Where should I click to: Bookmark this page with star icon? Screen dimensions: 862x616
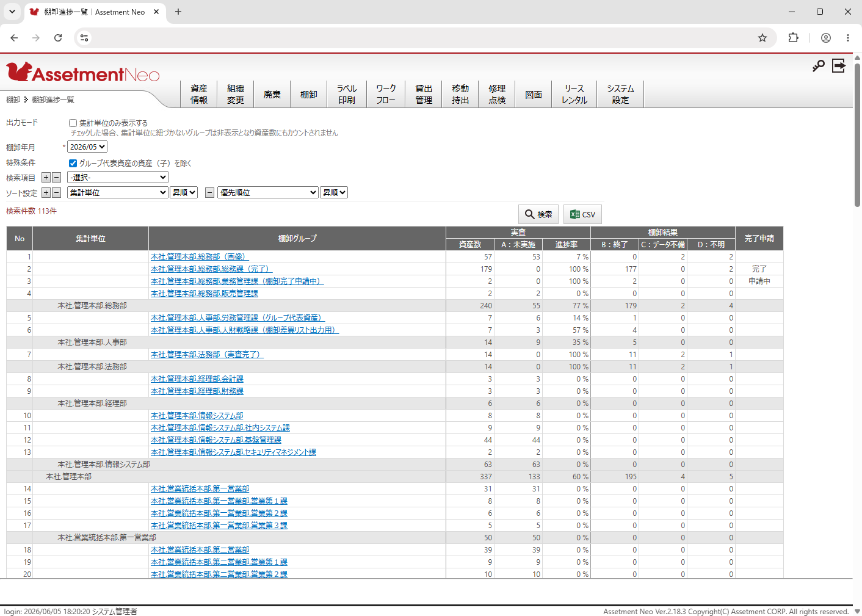coord(762,38)
